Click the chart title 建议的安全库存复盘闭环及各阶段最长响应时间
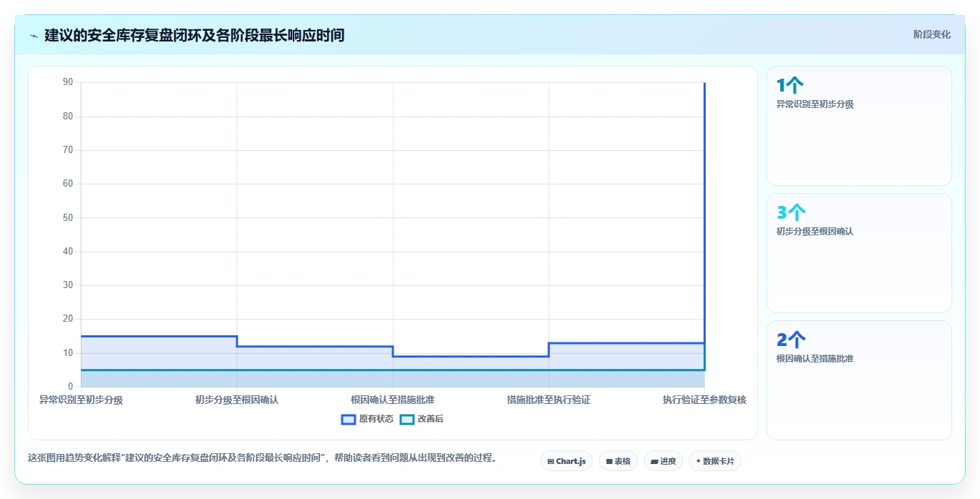 pos(194,35)
